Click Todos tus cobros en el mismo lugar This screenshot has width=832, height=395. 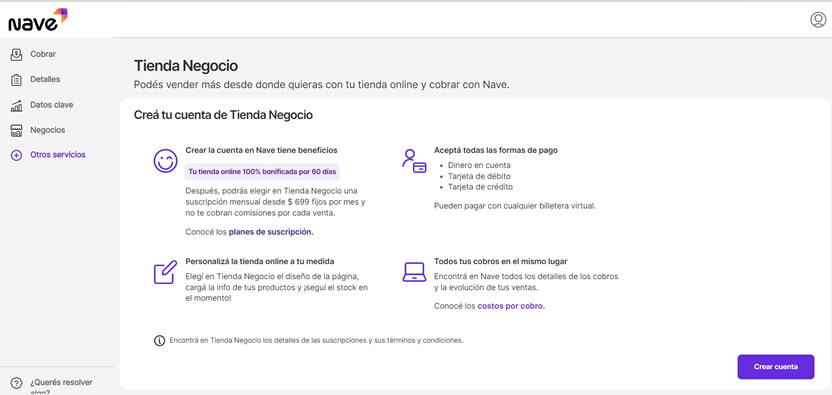501,262
